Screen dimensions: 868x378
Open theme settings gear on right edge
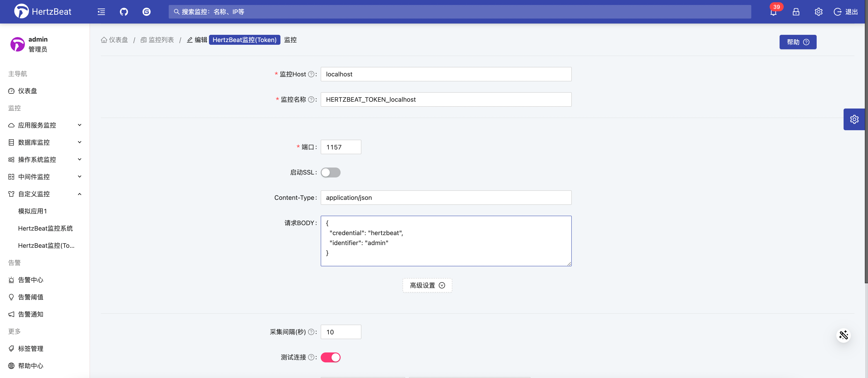(854, 119)
